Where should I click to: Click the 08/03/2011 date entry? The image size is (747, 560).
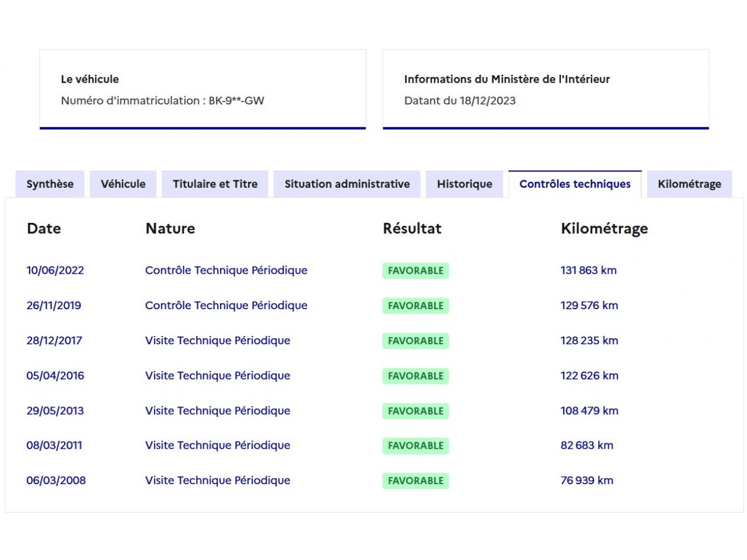54,445
